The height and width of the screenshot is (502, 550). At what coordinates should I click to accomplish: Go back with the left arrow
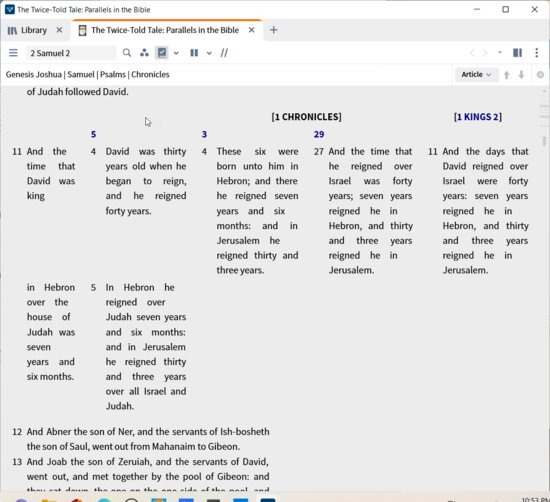tap(472, 53)
